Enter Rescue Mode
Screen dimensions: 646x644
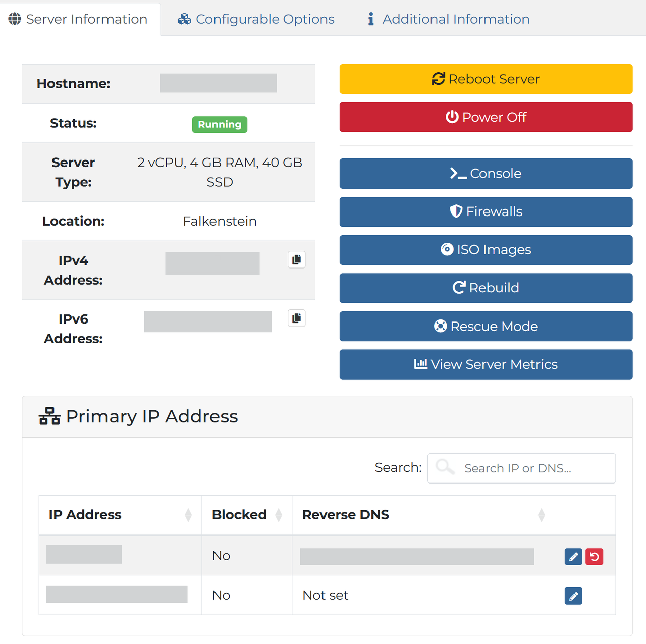tap(486, 327)
